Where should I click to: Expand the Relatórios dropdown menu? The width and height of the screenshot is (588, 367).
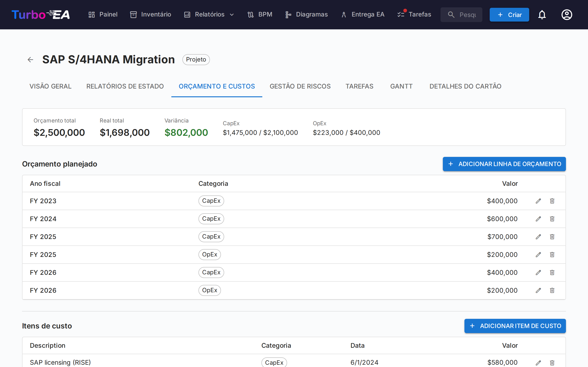point(209,14)
